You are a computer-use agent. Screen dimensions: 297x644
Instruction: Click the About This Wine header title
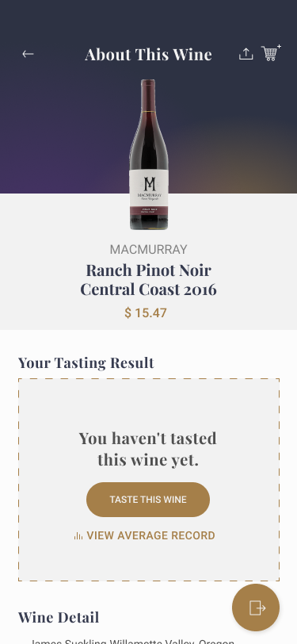coord(149,54)
